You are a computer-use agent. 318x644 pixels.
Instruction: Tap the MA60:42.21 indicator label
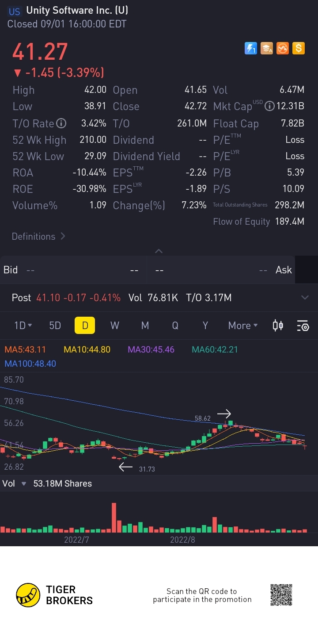[x=215, y=349]
